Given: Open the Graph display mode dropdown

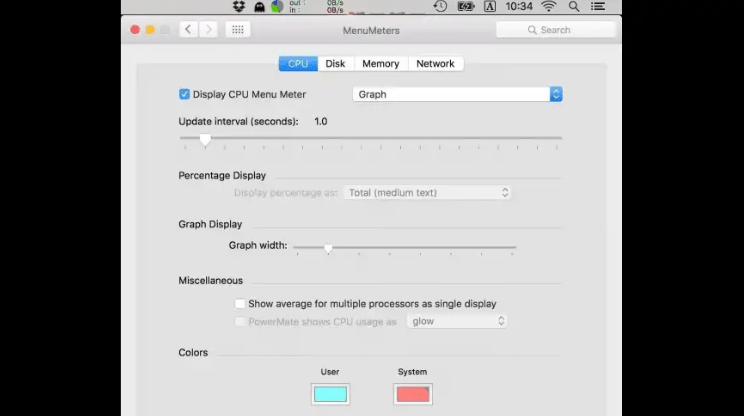Looking at the screenshot, I should coord(457,94).
